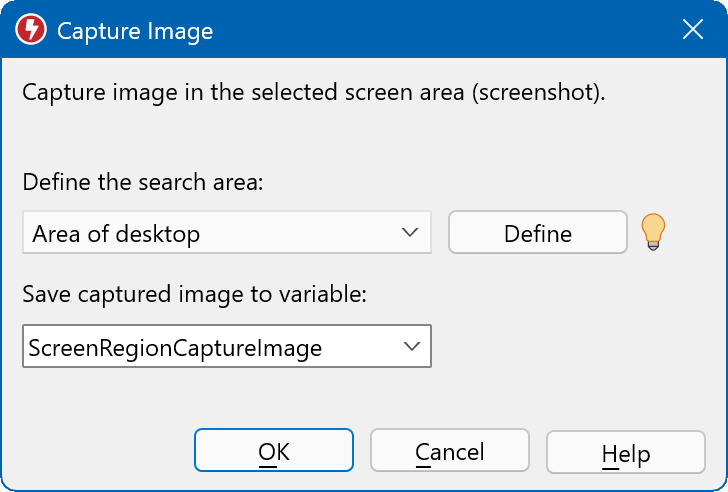The width and height of the screenshot is (728, 492).
Task: Click the search area dropdown chevron arrow
Action: [x=409, y=233]
